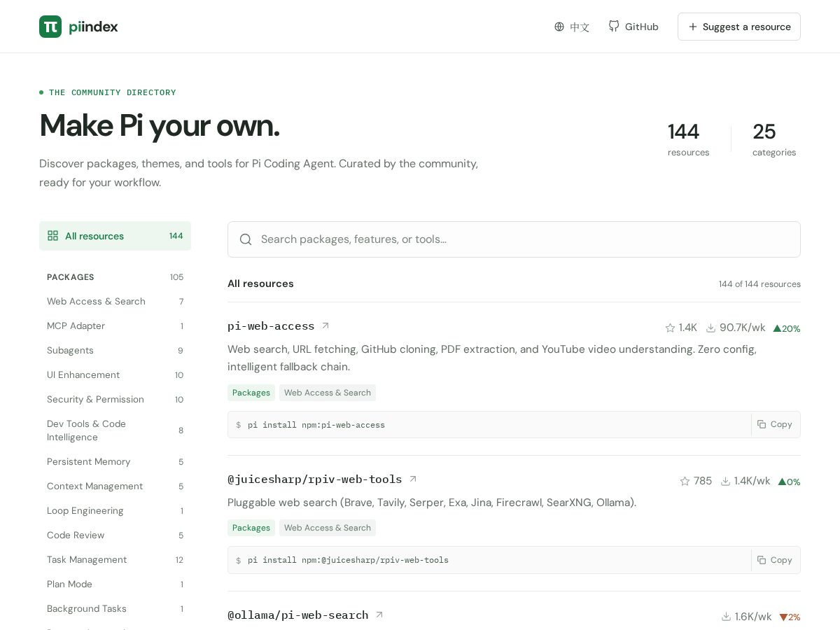
Task: Click the copy icon for pi-web-access command
Action: 762,424
